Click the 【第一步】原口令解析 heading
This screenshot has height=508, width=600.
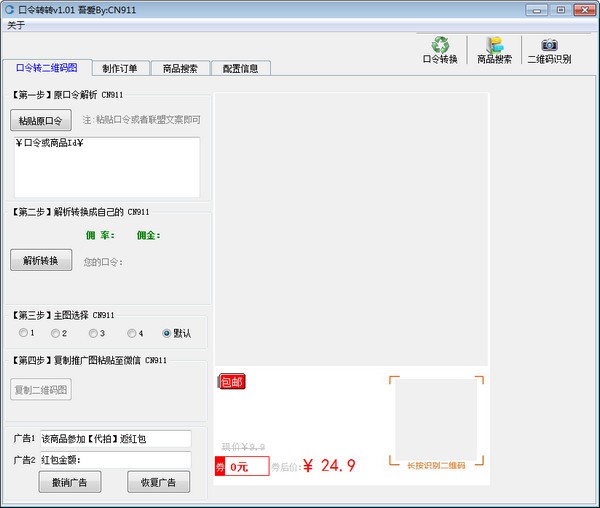click(x=67, y=95)
